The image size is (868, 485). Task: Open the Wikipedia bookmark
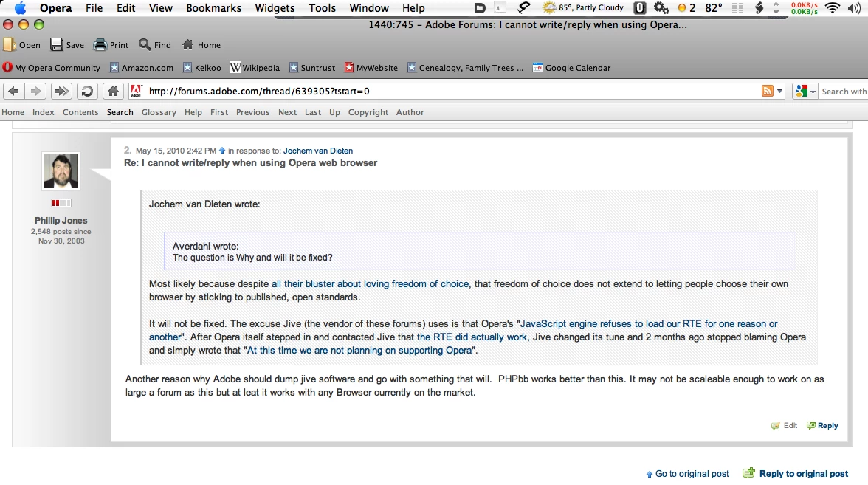point(255,68)
